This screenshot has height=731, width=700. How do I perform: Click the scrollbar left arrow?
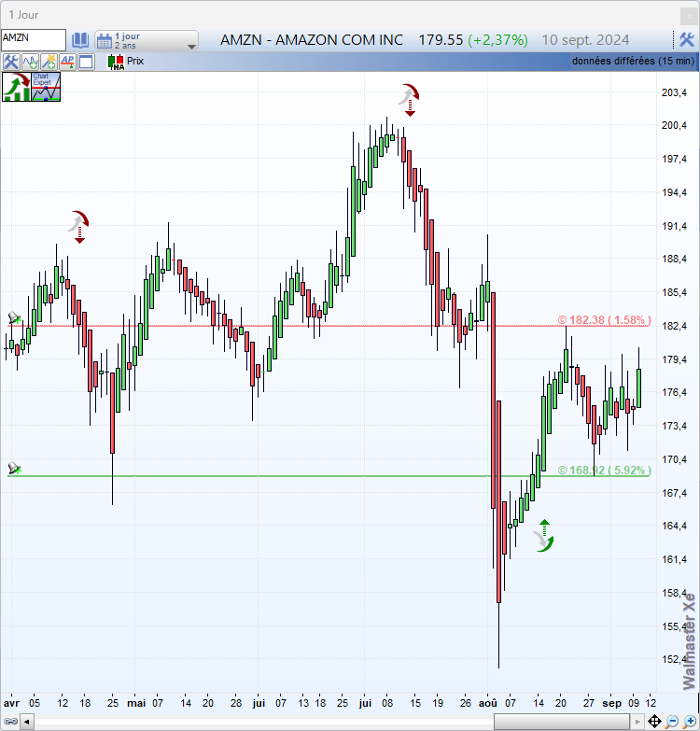26,723
